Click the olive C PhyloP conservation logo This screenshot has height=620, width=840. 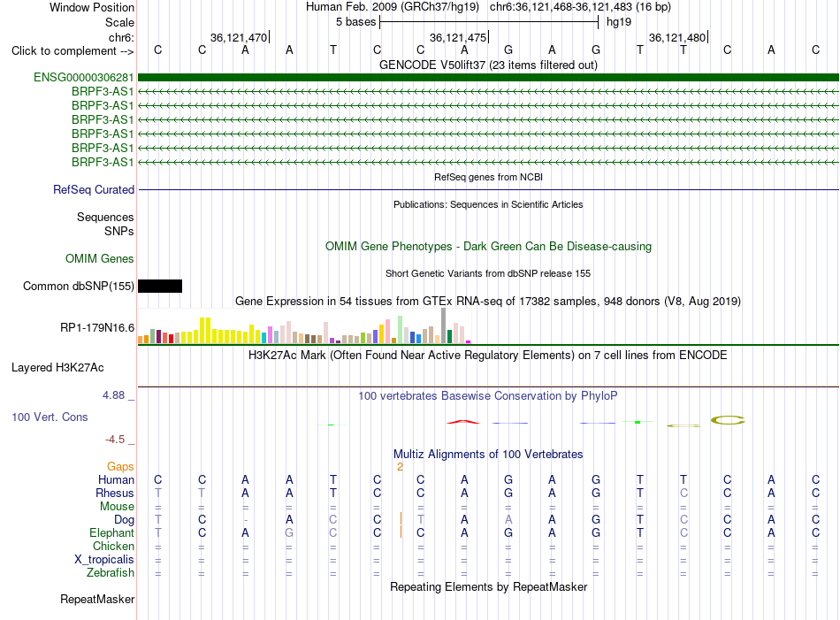(x=728, y=420)
